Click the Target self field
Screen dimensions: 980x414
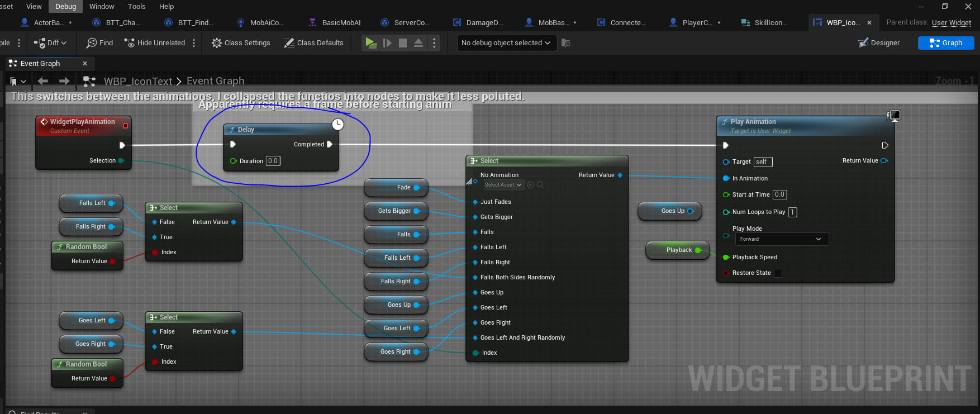[763, 162]
